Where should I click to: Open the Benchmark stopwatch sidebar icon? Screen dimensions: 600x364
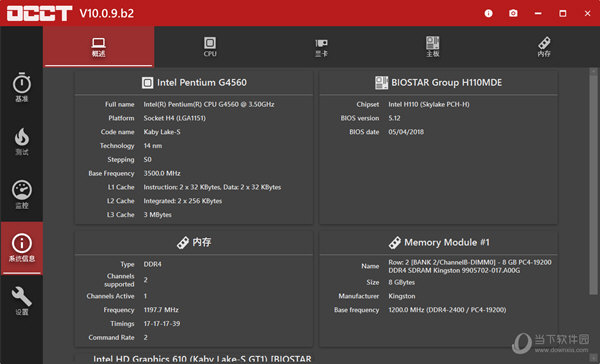pos(22,87)
